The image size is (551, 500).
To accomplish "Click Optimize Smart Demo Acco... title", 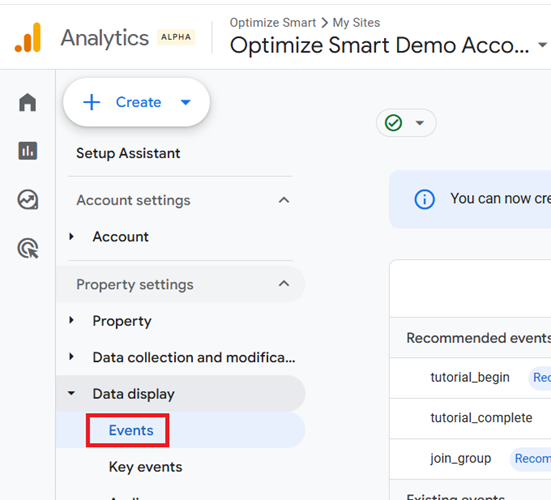I will click(380, 45).
